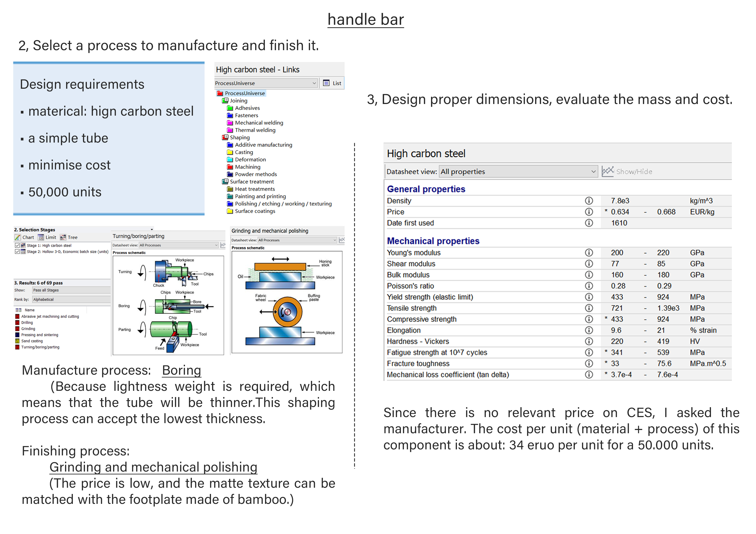Click the info icon for Young's modulus
The image size is (756, 534).
[x=589, y=253]
